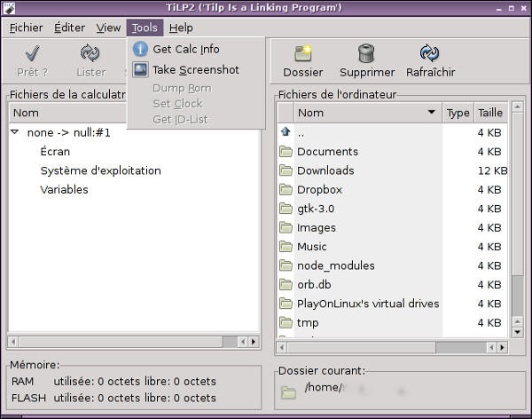Click calculator pane horizontal scroll right arrow
This screenshot has height=419, width=532.
[x=254, y=341]
